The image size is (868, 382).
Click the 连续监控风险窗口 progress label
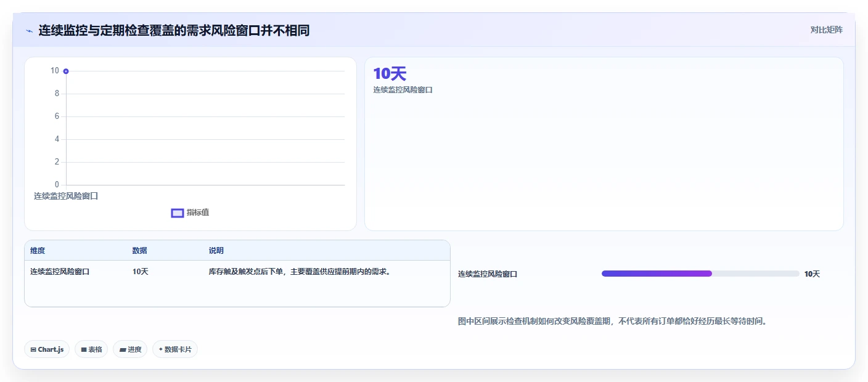click(x=488, y=274)
